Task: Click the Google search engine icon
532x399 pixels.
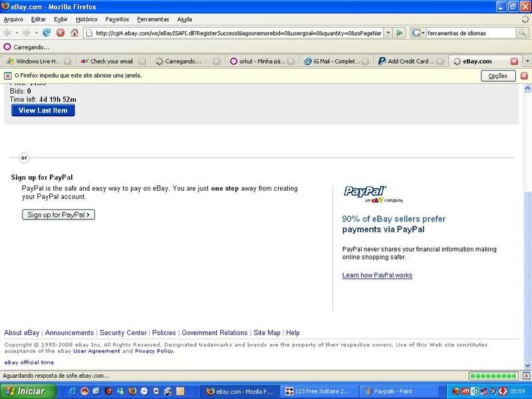Action: click(416, 33)
